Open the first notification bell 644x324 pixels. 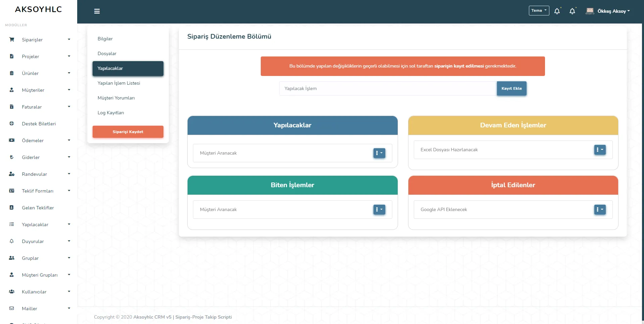click(x=557, y=11)
